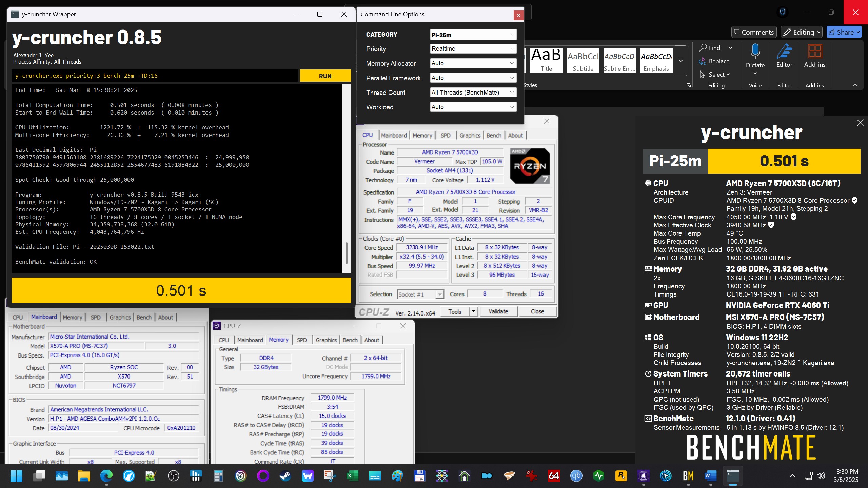Open Microsoft Edge from the taskbar
This screenshot has height=488, width=868.
click(106, 476)
